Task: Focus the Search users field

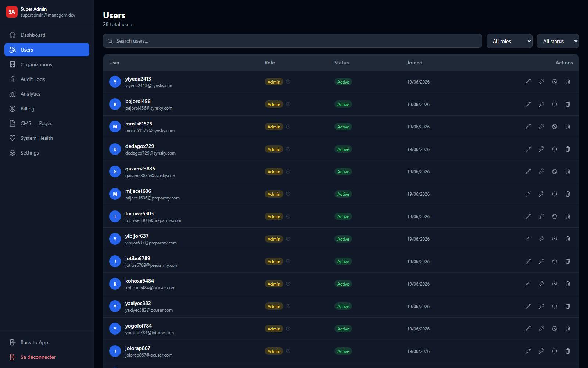Action: tap(293, 41)
